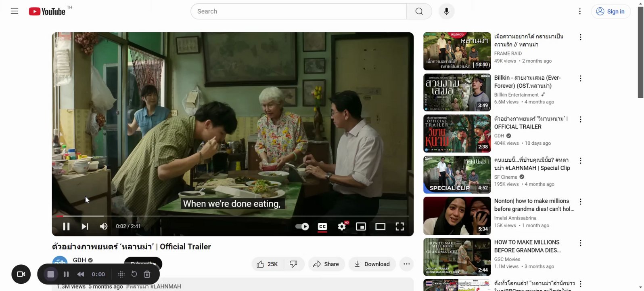The width and height of the screenshot is (644, 291).
Task: Click the page vertical scrollbar
Action: coord(640,53)
